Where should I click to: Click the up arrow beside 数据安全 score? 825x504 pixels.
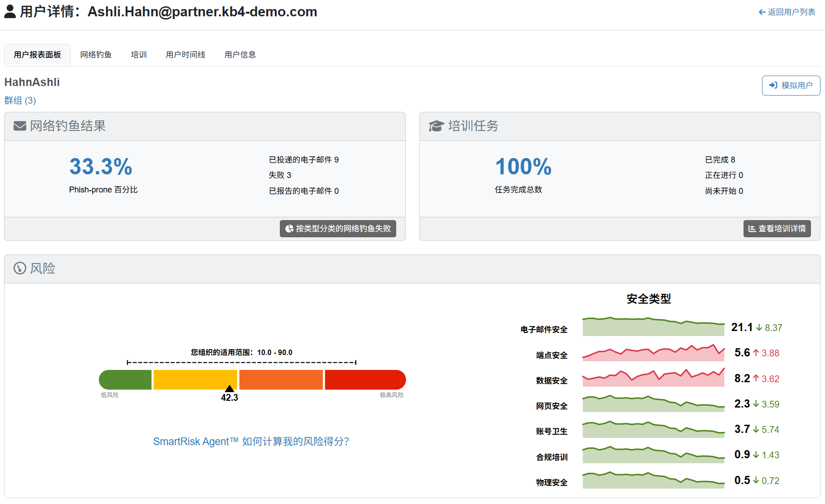(x=756, y=378)
